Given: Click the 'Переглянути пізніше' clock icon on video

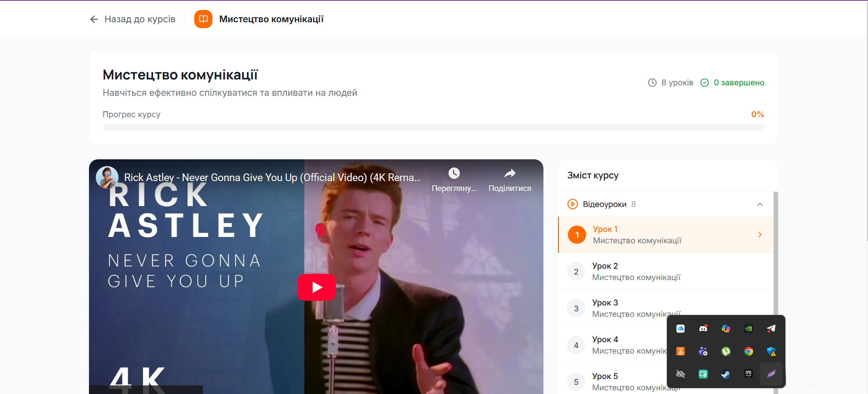Looking at the screenshot, I should 454,173.
